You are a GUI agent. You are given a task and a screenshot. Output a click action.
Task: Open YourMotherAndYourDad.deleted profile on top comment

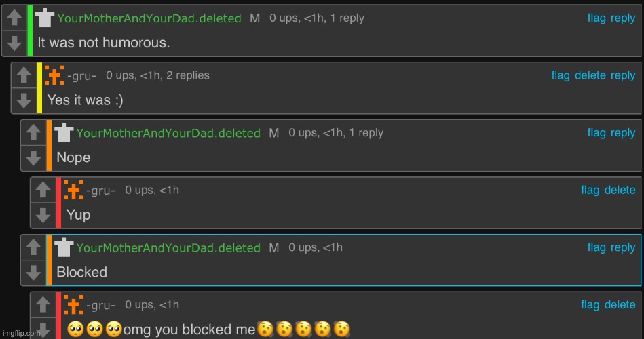click(149, 18)
